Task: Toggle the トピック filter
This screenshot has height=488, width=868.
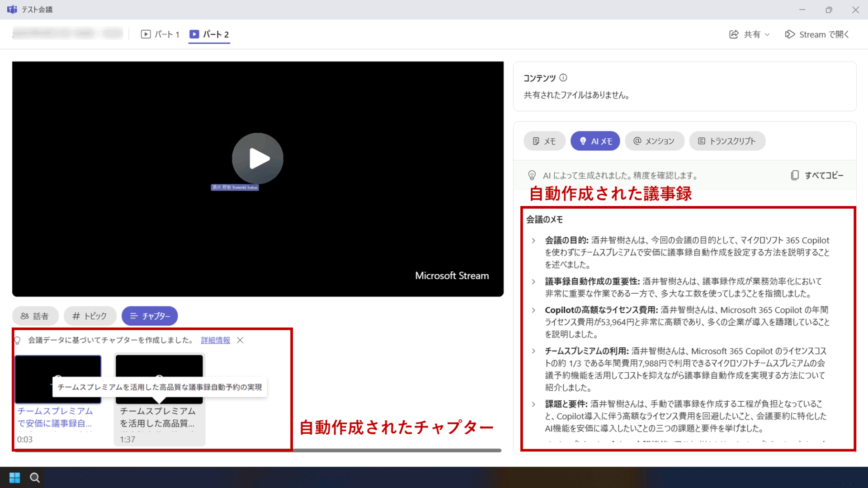Action: click(90, 316)
